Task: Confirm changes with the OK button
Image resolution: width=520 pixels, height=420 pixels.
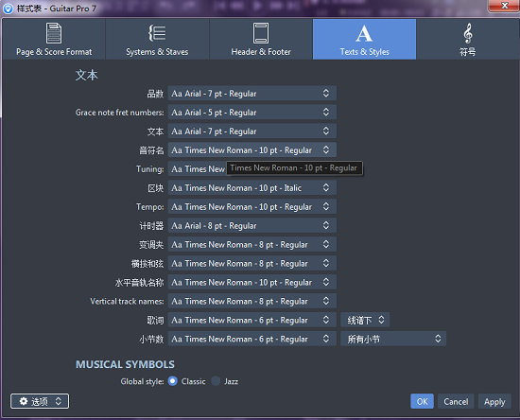Action: [x=422, y=401]
